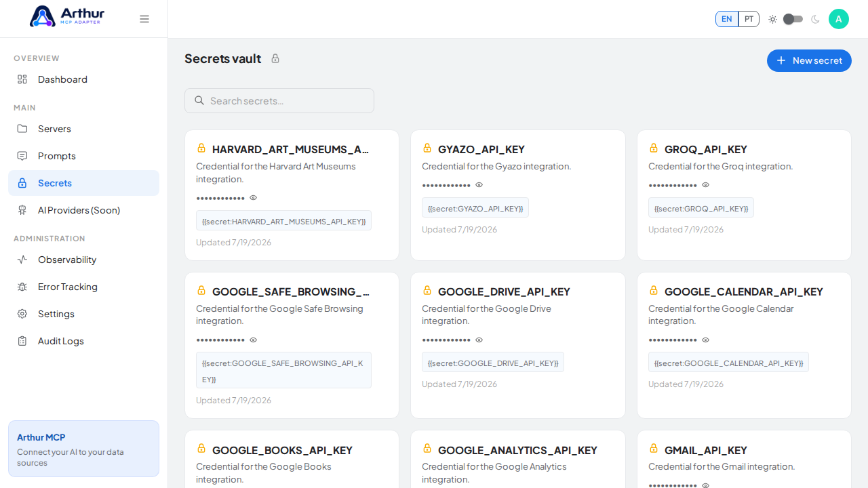Click lock icon on GOOGLE_CALENDAR_API_KEY card
This screenshot has width=868, height=488.
coord(654,290)
